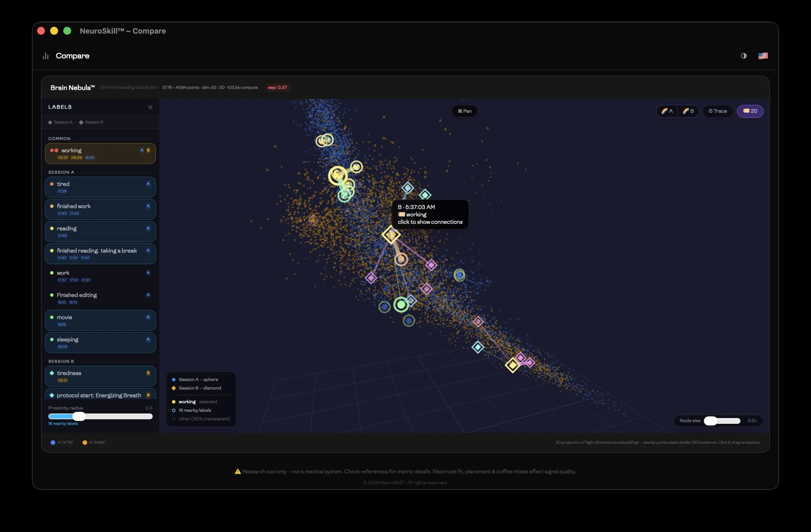Toggle rainbow coloring for session B

pyautogui.click(x=688, y=111)
